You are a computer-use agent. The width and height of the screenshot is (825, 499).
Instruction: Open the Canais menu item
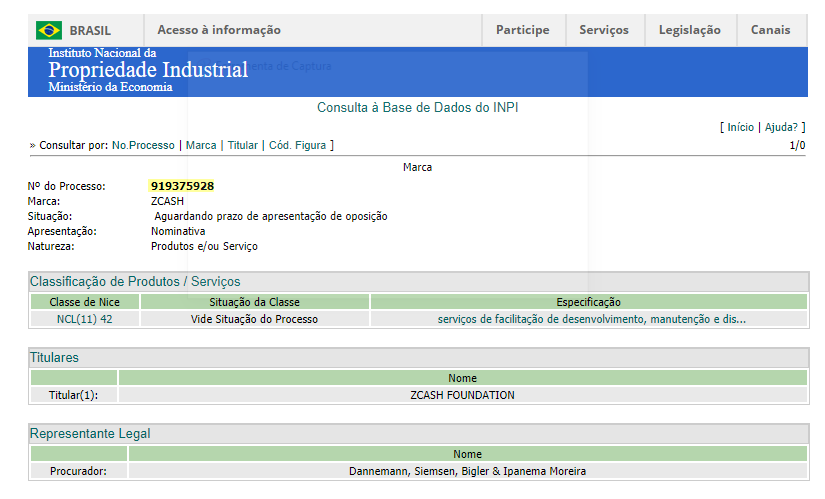pos(770,30)
